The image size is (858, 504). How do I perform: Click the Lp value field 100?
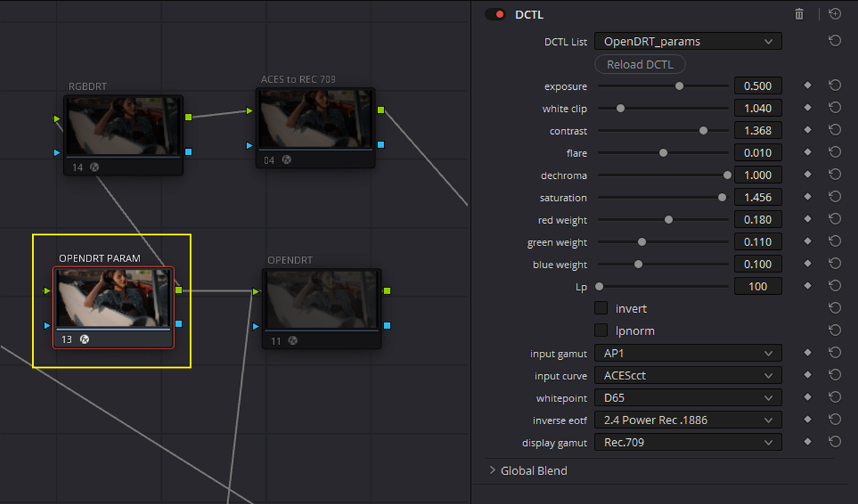(x=758, y=286)
